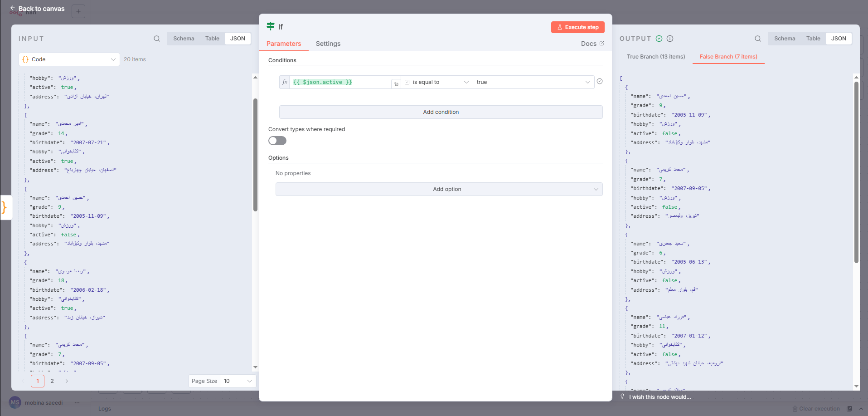This screenshot has width=868, height=416.
Task: Open the expression editor for $json.active
Action: click(396, 83)
